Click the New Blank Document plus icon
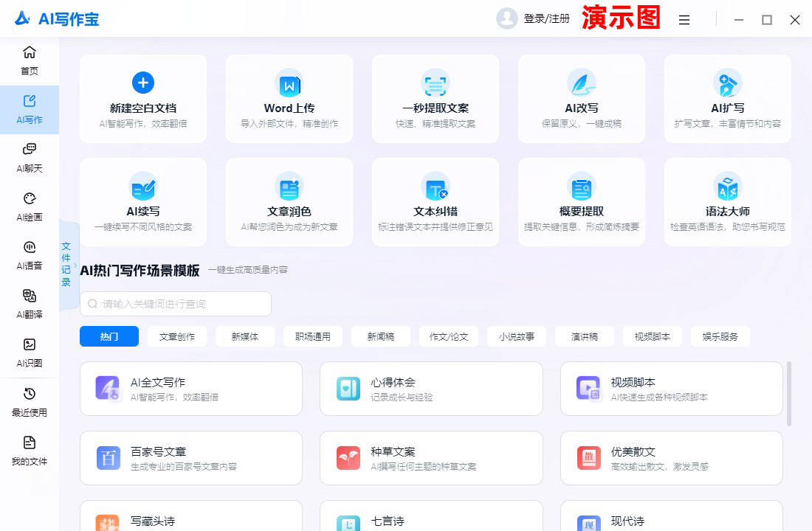 pos(143,83)
